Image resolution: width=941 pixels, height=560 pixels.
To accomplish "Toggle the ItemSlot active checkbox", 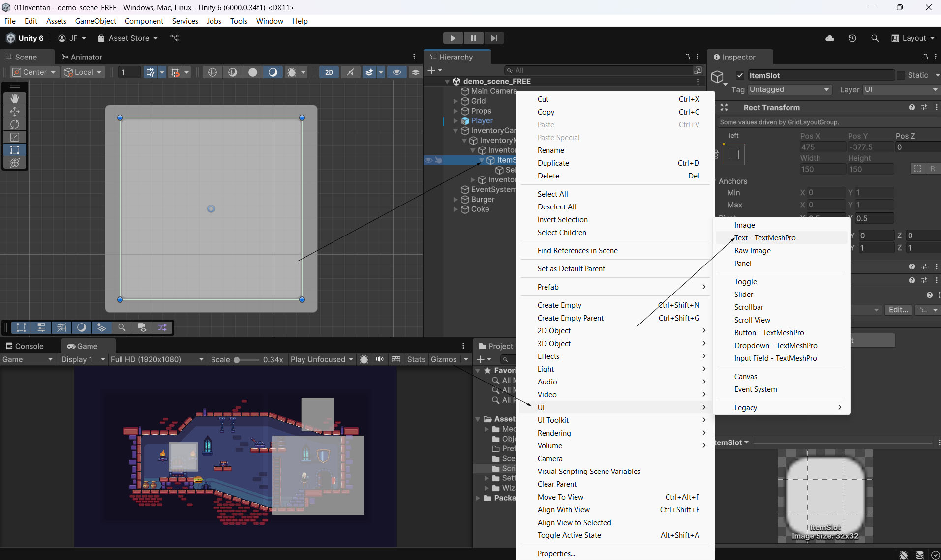I will (x=740, y=75).
